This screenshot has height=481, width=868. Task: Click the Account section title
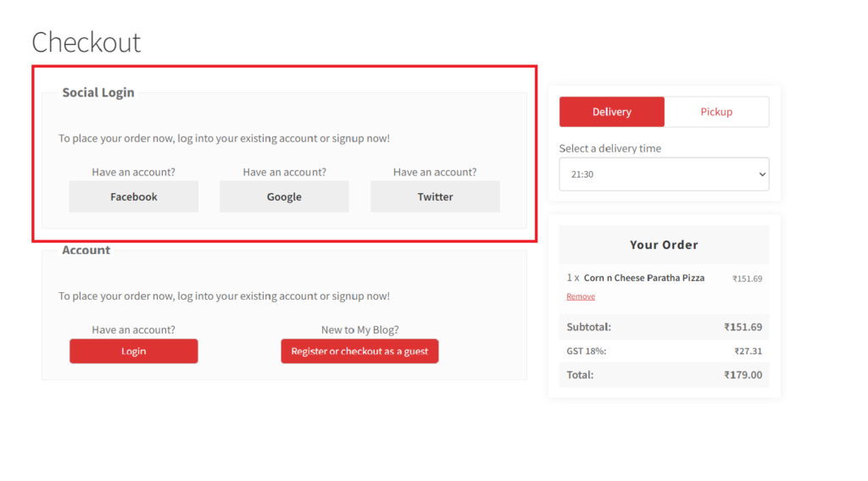pyautogui.click(x=86, y=250)
